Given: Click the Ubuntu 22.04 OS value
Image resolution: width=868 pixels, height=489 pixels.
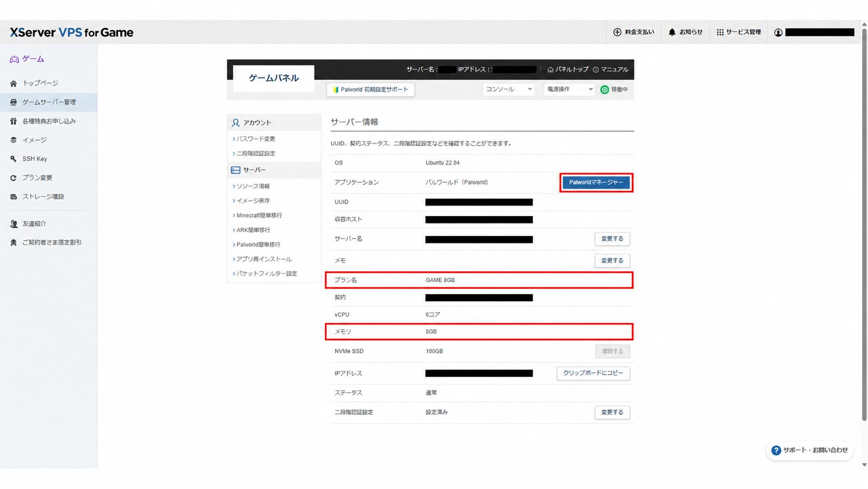Looking at the screenshot, I should (442, 163).
